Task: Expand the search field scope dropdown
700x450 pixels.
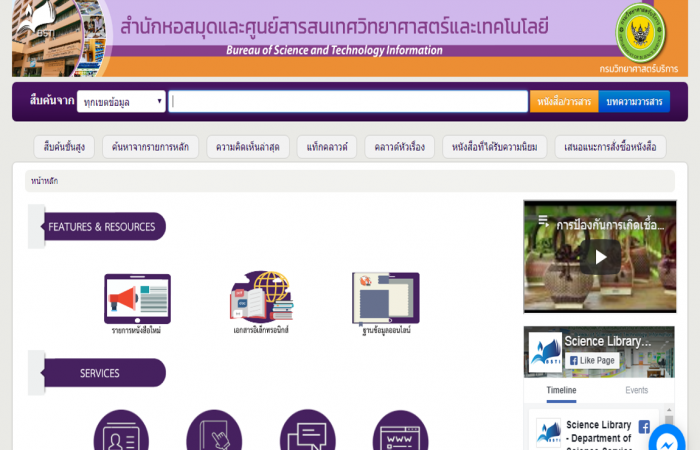Action: 121,102
